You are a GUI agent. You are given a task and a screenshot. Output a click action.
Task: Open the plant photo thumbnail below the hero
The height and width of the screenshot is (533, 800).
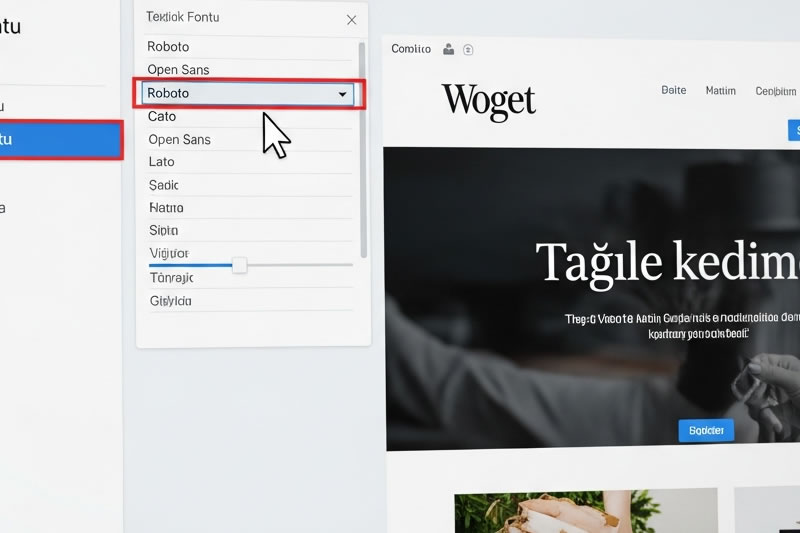pyautogui.click(x=586, y=512)
